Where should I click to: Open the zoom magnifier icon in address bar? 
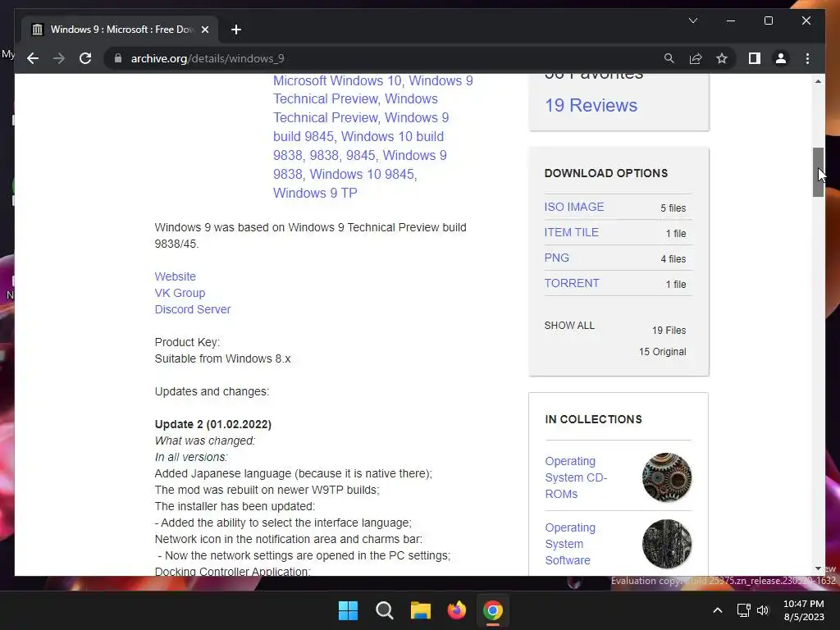point(669,58)
